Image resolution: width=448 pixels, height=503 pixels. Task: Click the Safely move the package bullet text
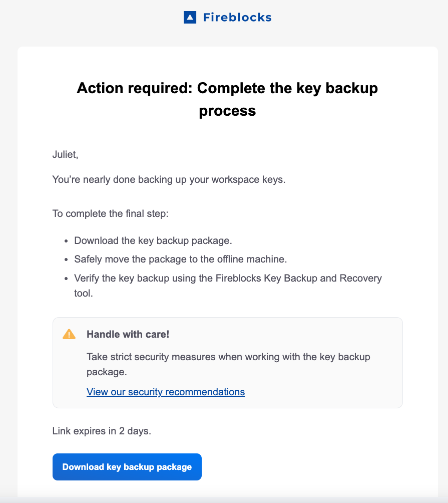180,259
